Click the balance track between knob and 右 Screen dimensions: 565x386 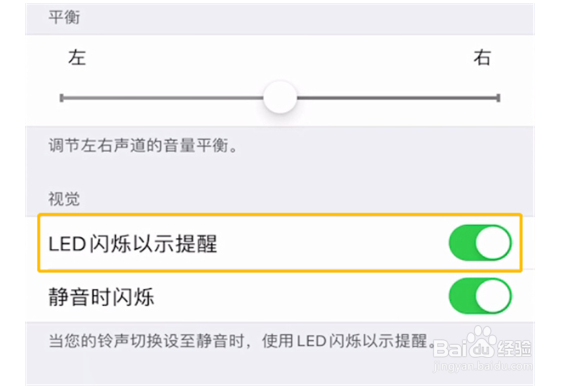click(x=397, y=98)
